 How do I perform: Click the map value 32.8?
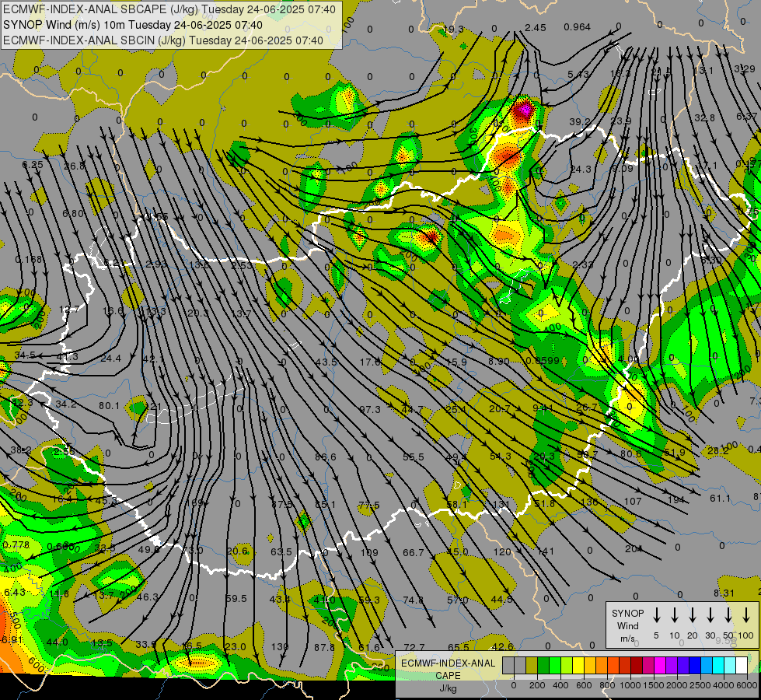click(x=705, y=118)
